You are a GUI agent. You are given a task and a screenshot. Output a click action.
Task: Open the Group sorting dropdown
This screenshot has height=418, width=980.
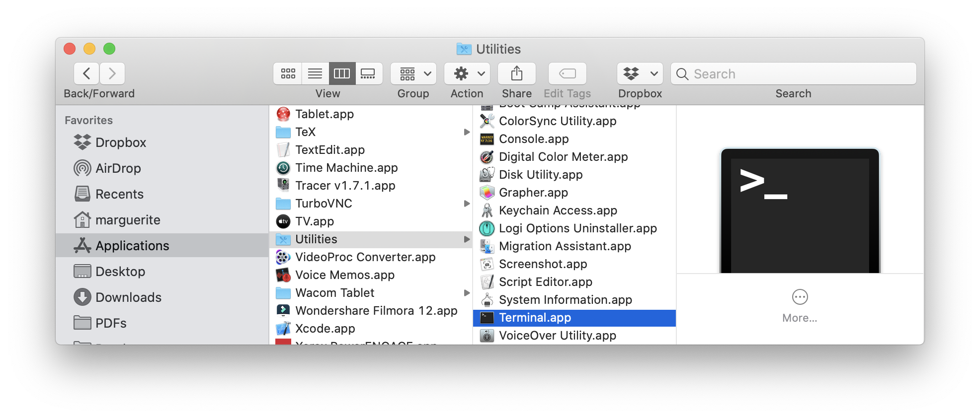413,74
